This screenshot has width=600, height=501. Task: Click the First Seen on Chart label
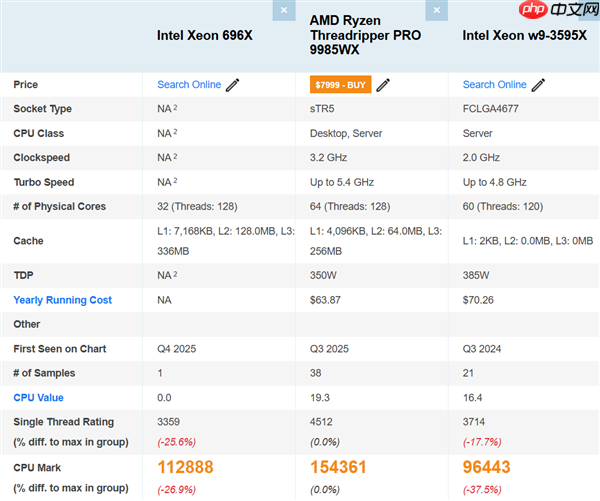60,349
